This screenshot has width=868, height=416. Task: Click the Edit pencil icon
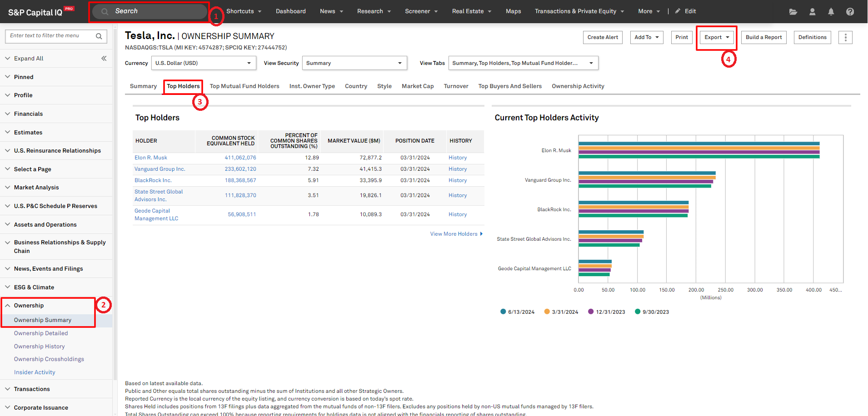(678, 11)
